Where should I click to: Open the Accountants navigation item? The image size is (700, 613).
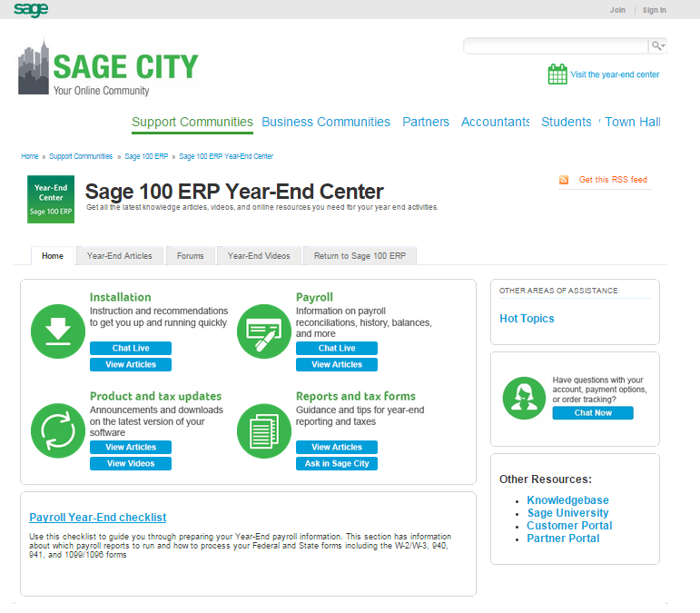pos(495,122)
